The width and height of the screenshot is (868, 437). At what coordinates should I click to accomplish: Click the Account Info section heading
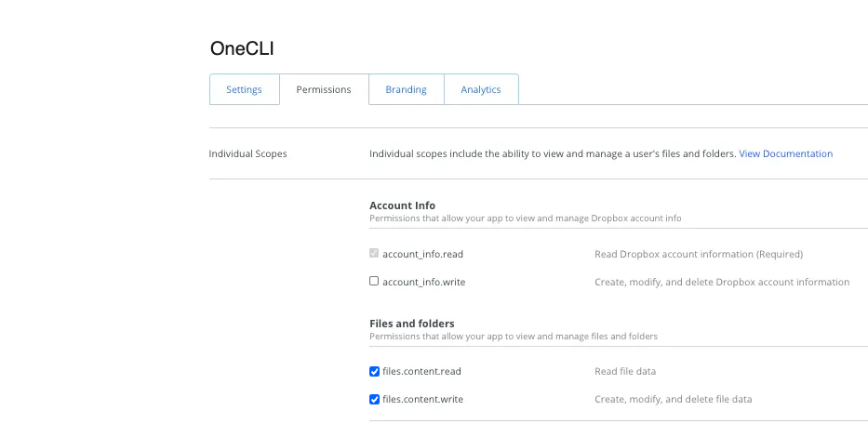click(403, 205)
